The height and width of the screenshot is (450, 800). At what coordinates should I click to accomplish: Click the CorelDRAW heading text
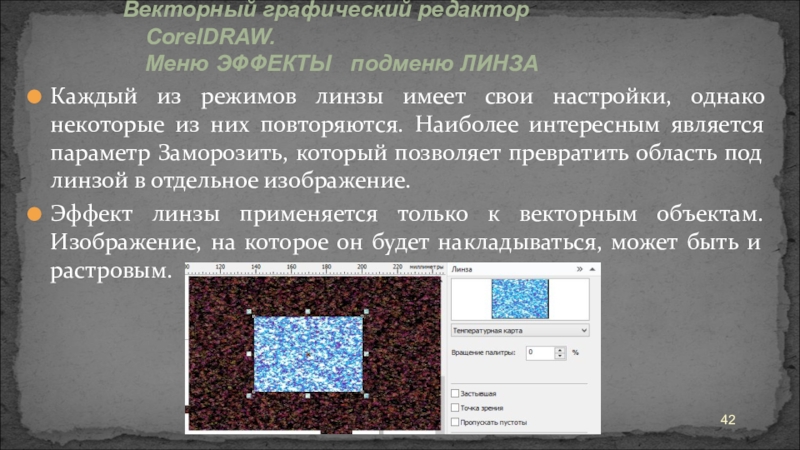[x=211, y=37]
